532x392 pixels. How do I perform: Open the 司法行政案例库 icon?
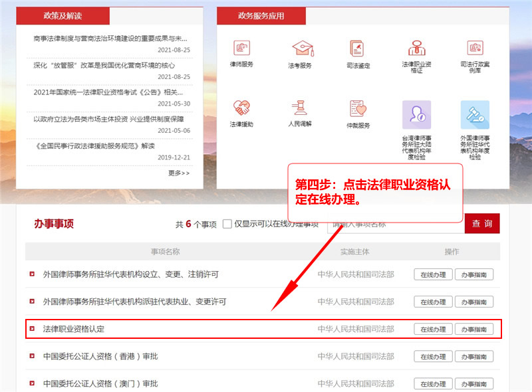coord(475,49)
